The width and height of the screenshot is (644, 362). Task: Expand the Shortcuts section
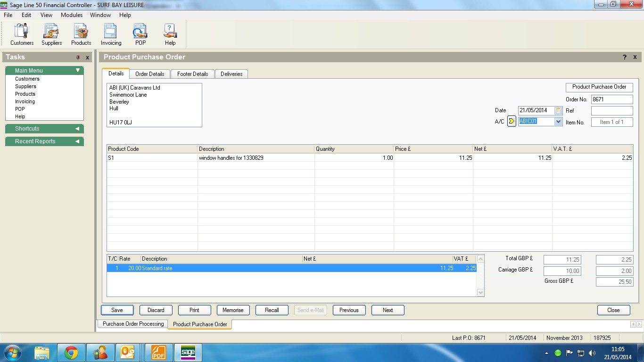pos(77,129)
